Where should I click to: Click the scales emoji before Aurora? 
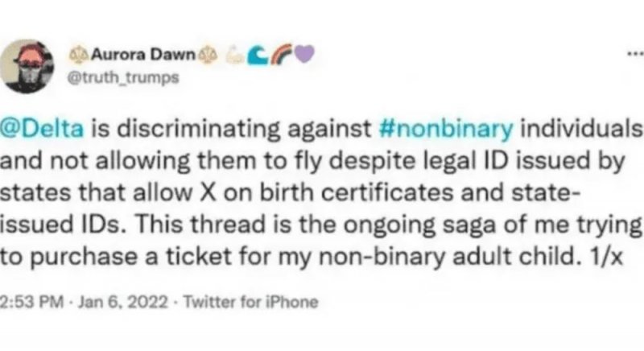(x=79, y=55)
